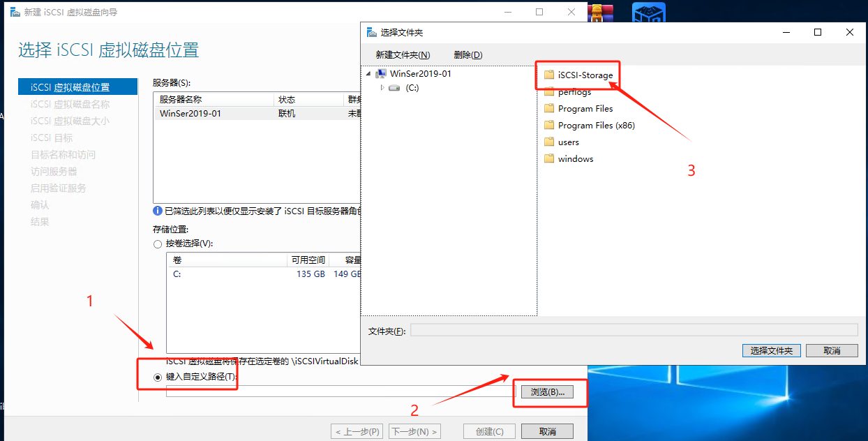Select the iSCSI 虚拟磁盘位置 wizard step
This screenshot has height=441, width=868.
pos(78,87)
